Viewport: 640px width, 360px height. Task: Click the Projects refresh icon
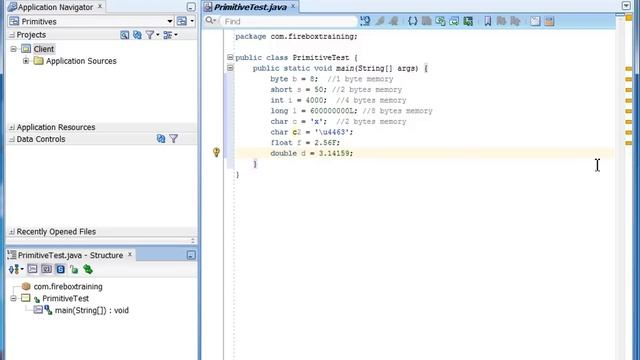(137, 35)
